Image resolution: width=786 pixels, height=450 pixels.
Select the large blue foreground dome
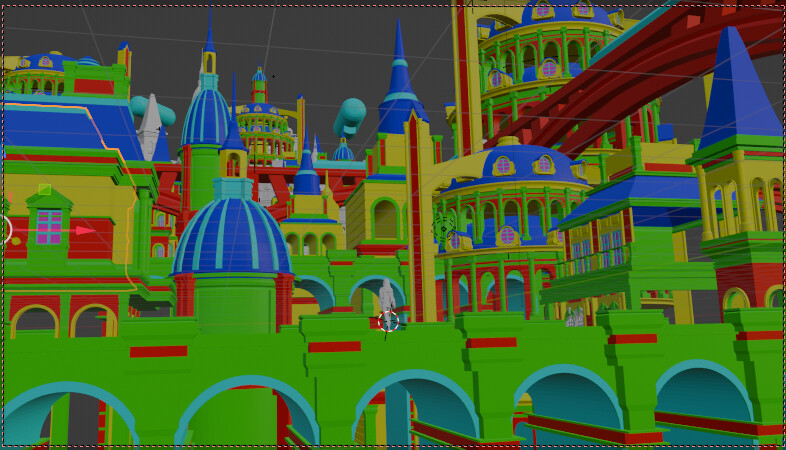tap(231, 236)
